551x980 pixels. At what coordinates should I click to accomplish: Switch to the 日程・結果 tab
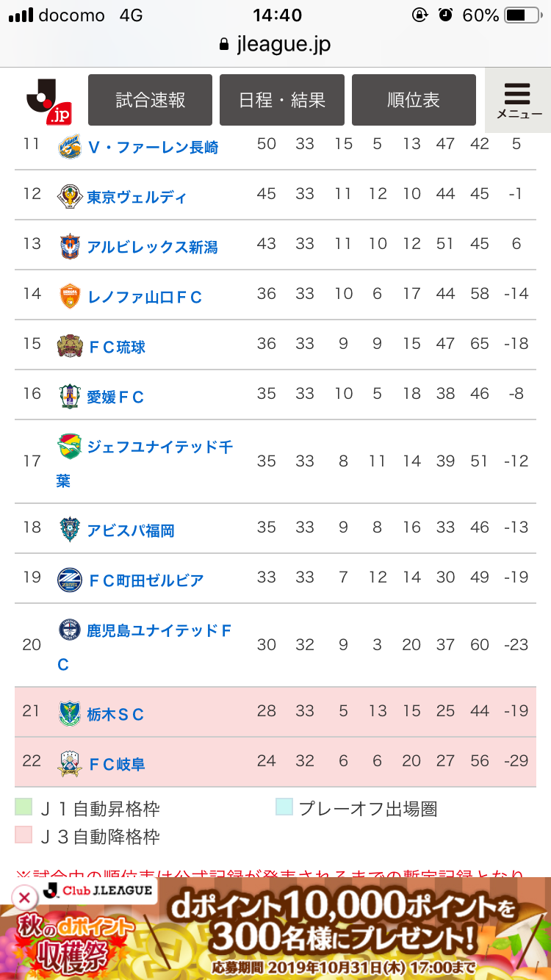(x=282, y=100)
